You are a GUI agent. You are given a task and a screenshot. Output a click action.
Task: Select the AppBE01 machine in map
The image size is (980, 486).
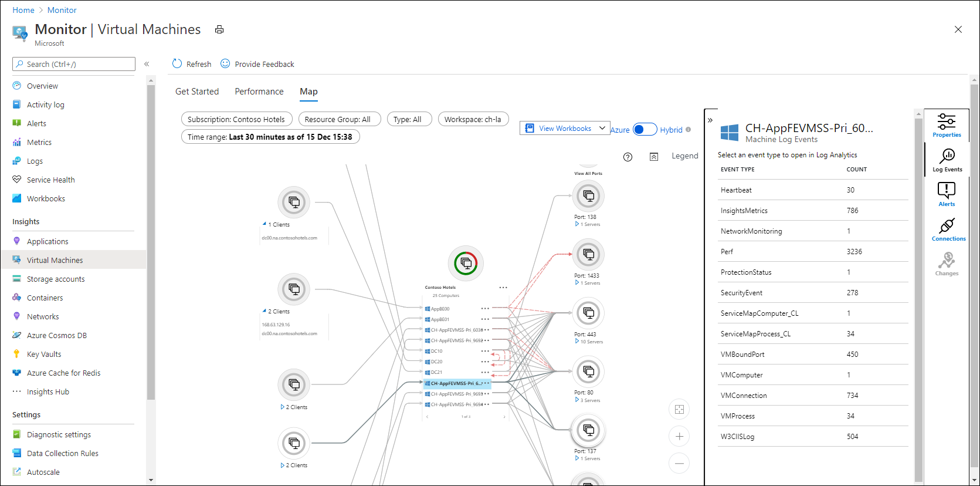(440, 319)
